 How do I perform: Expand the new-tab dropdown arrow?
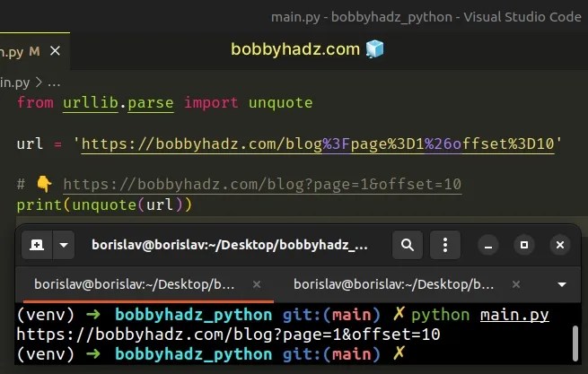pyautogui.click(x=64, y=245)
